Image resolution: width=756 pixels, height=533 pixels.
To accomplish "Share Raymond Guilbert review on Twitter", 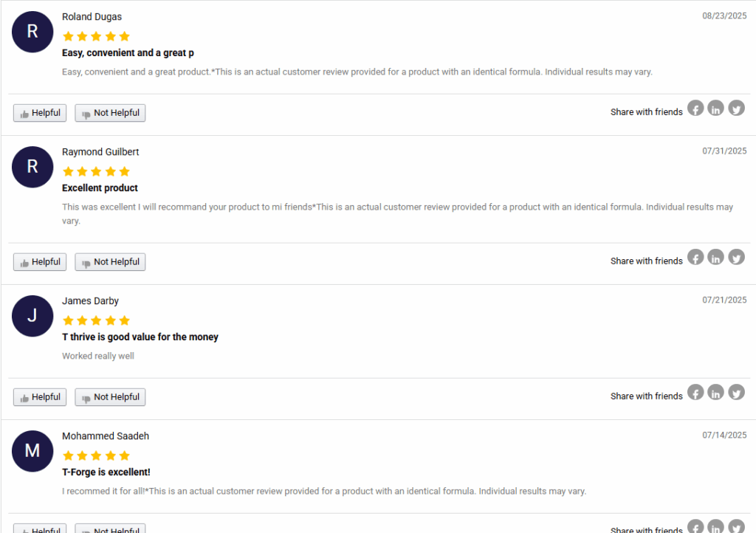I will point(736,257).
